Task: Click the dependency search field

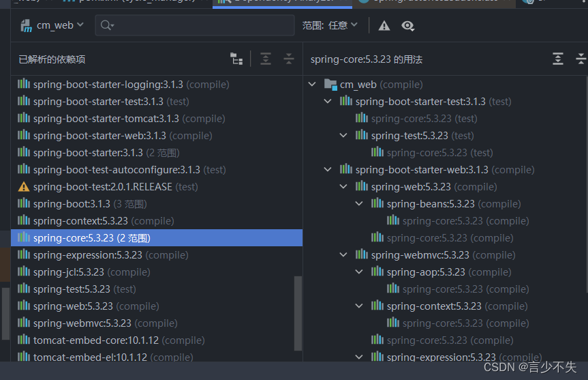Action: (195, 25)
